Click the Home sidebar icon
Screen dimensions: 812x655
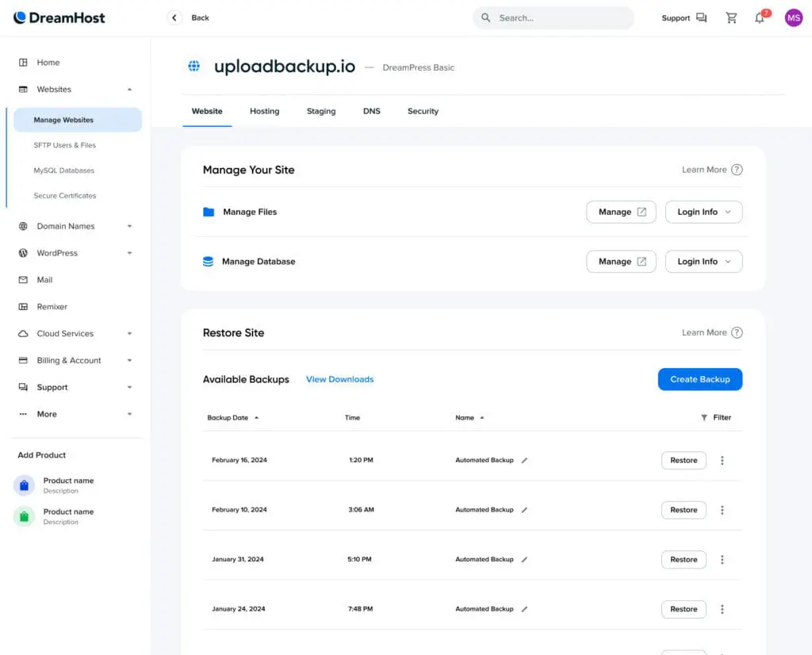coord(23,63)
